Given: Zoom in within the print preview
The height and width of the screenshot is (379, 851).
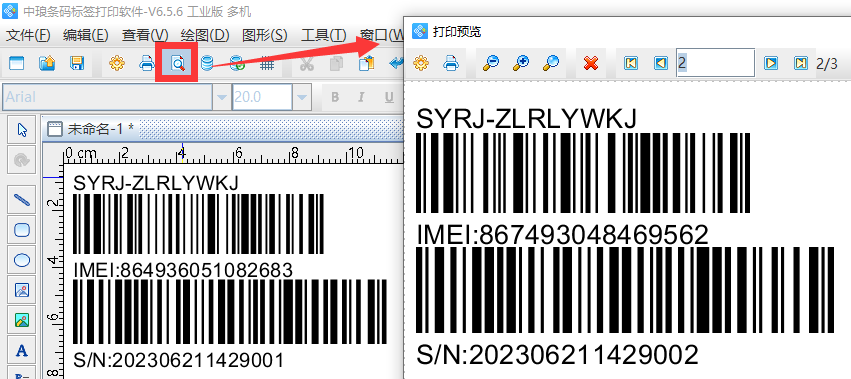Looking at the screenshot, I should (x=521, y=63).
